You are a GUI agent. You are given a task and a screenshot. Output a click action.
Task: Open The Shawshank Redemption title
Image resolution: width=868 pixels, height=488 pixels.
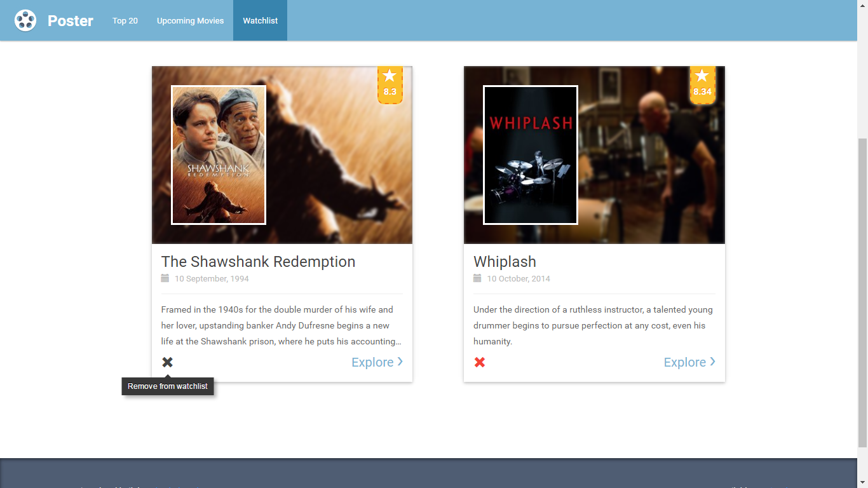[x=258, y=262]
